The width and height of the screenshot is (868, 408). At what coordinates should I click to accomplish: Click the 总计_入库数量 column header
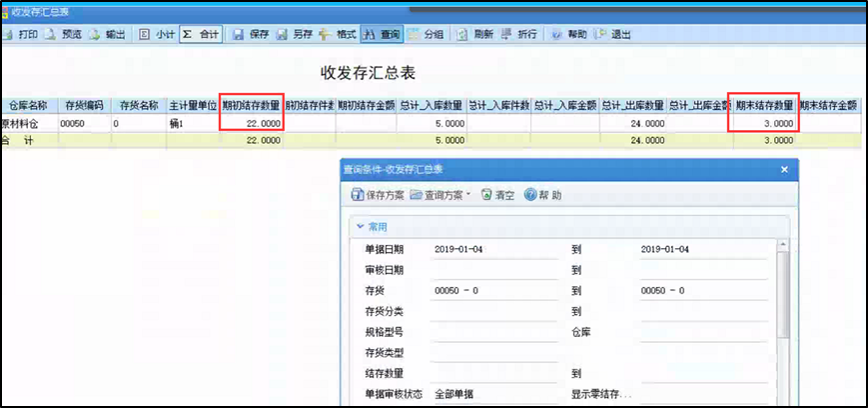click(432, 105)
